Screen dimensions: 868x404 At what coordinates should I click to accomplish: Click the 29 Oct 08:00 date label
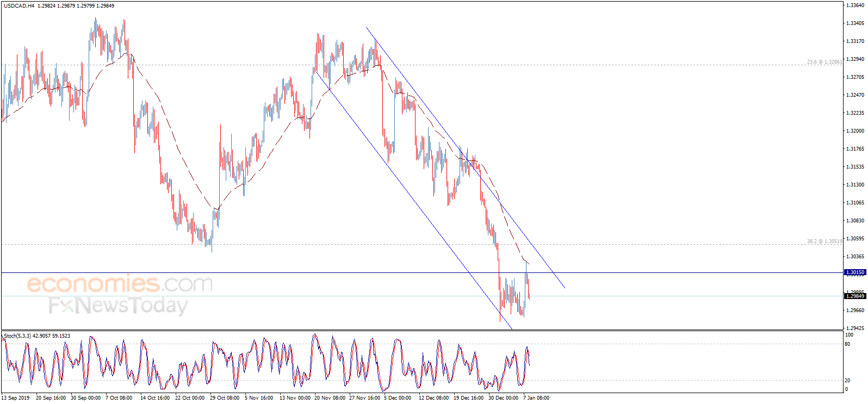[225, 398]
